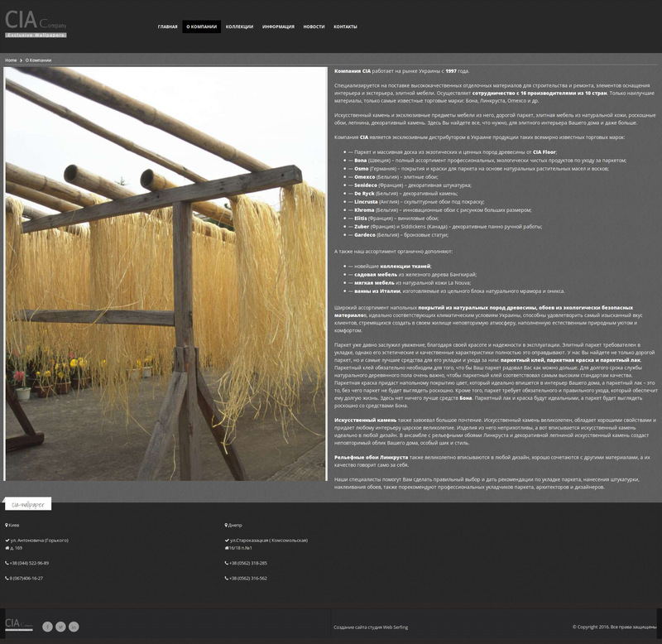Click the Искусственный камень bold paragraph heading
The width and height of the screenshot is (662, 644).
(x=365, y=421)
